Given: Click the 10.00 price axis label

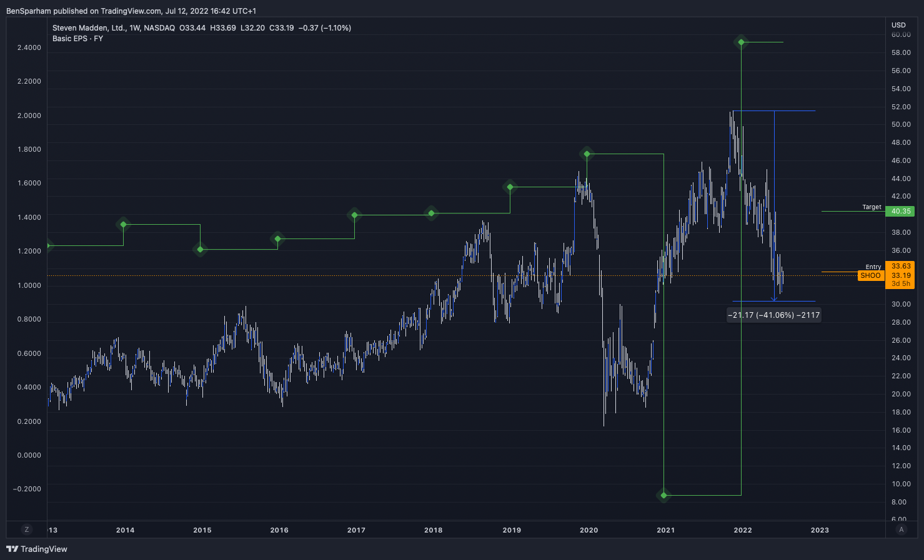Looking at the screenshot, I should (x=901, y=484).
